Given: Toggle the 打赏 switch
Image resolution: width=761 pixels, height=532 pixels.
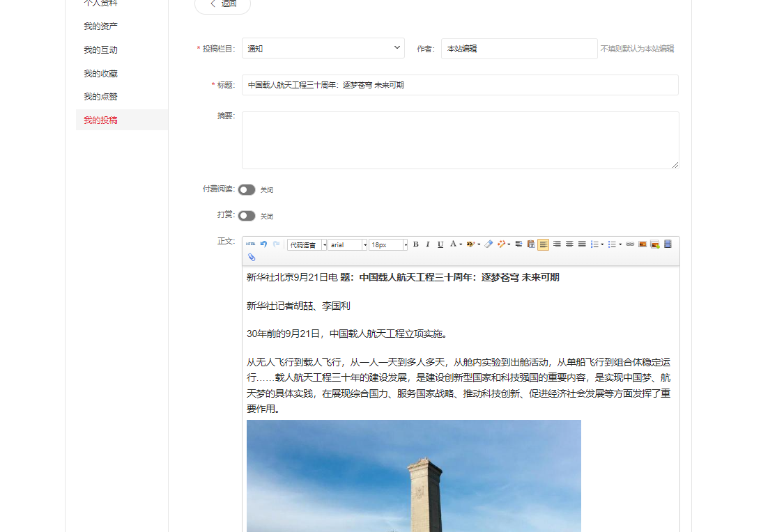Looking at the screenshot, I should tap(247, 216).
